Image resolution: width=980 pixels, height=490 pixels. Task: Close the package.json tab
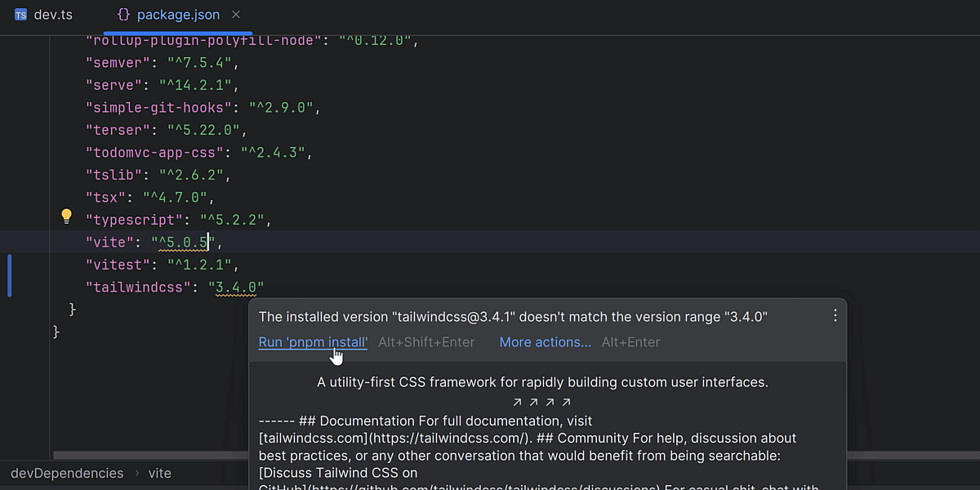tap(236, 15)
